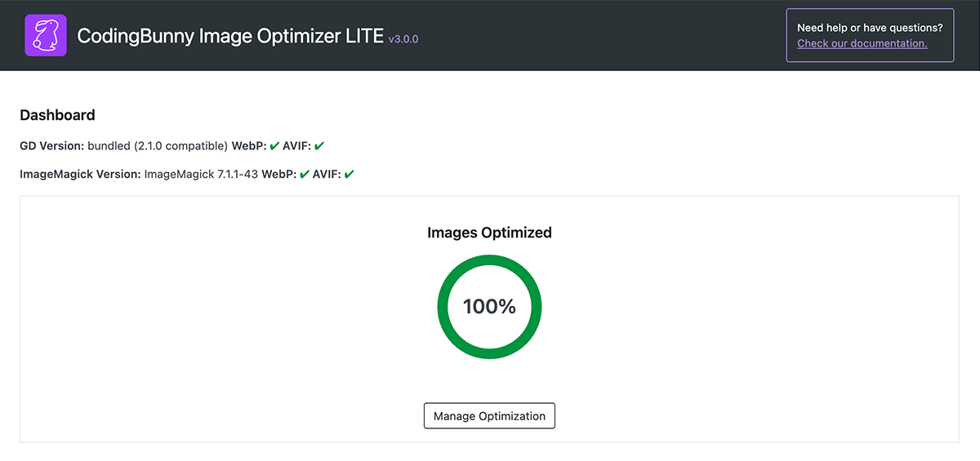Click the 'GD Version:' label
Viewport: 980px width, 461px height.
pyautogui.click(x=52, y=146)
